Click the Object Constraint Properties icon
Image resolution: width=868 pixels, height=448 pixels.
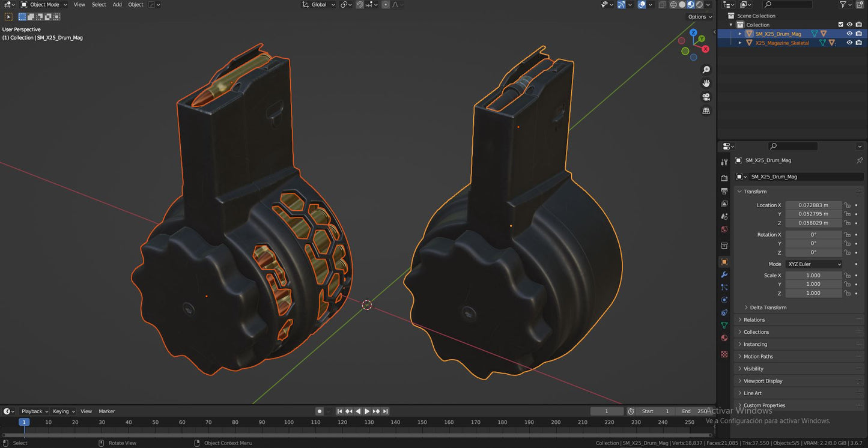coord(724,312)
